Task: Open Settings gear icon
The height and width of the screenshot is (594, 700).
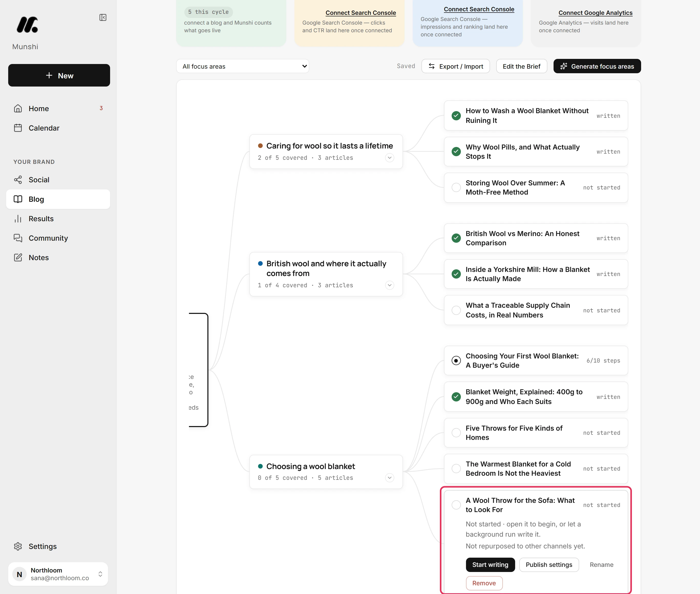Action: click(x=18, y=546)
